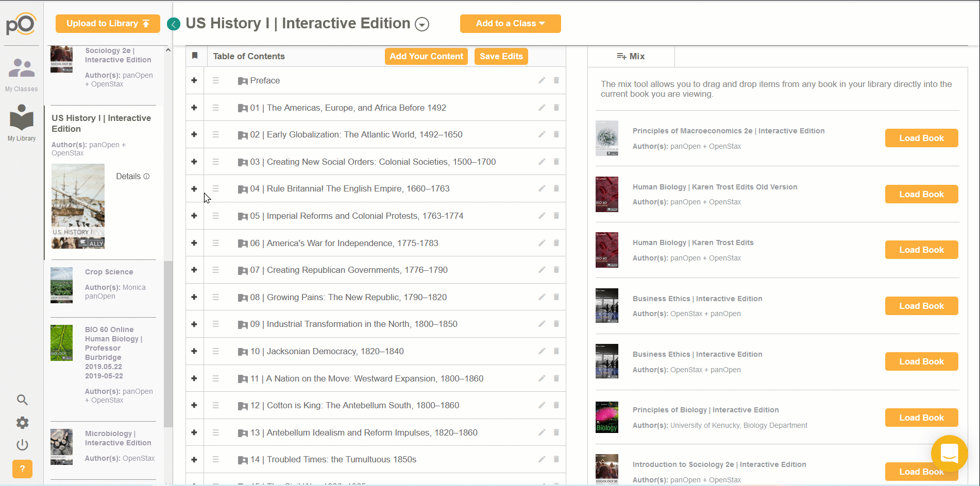Load the Principles of Macroeconomics 2e book
The image size is (980, 486).
(x=921, y=138)
